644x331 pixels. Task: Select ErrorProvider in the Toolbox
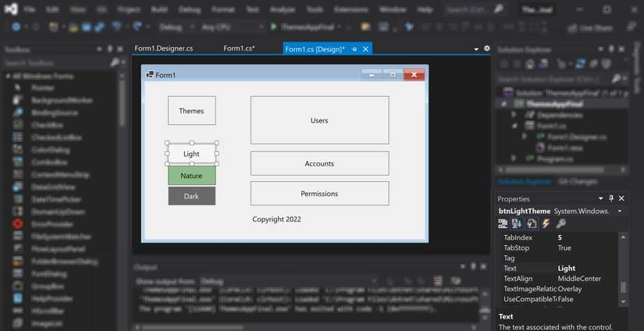coord(52,224)
